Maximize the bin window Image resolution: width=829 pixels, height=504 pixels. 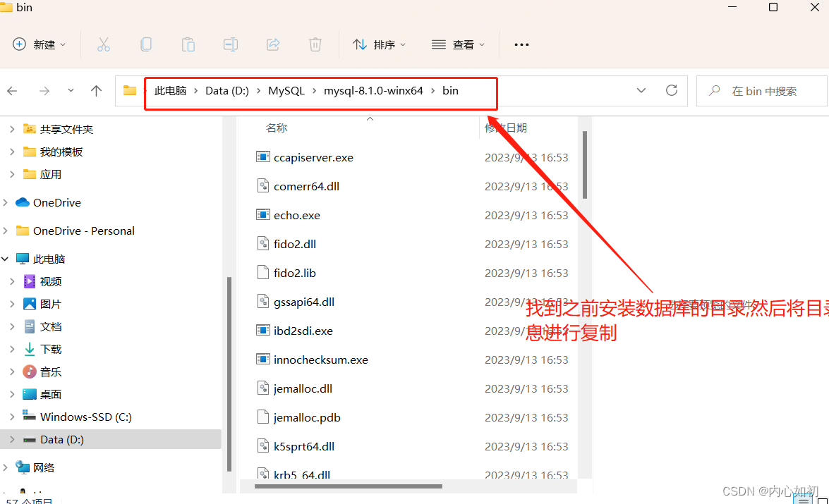[x=773, y=7]
